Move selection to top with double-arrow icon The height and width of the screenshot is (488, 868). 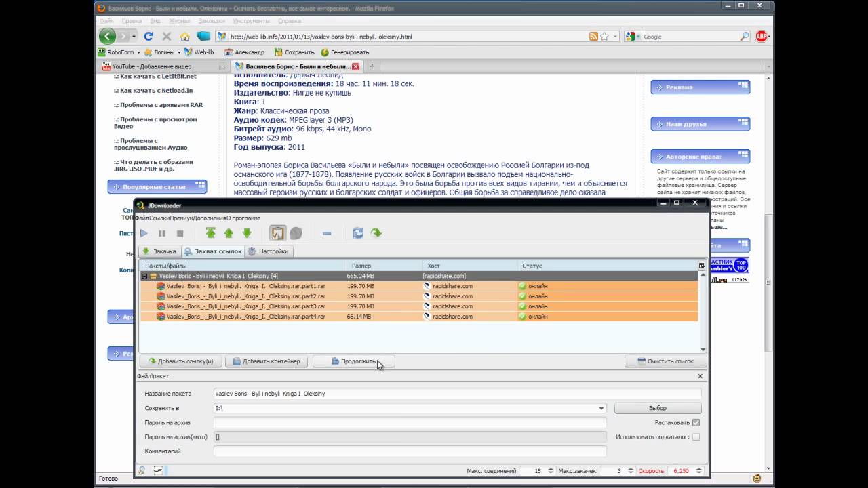pyautogui.click(x=211, y=233)
